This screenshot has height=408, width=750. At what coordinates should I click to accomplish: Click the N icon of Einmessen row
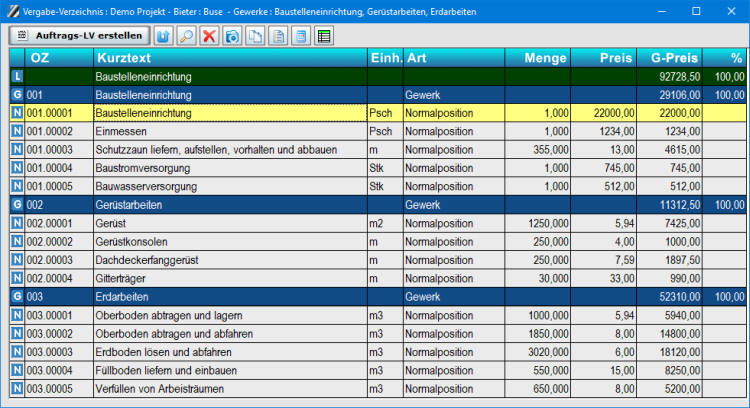coord(17,131)
